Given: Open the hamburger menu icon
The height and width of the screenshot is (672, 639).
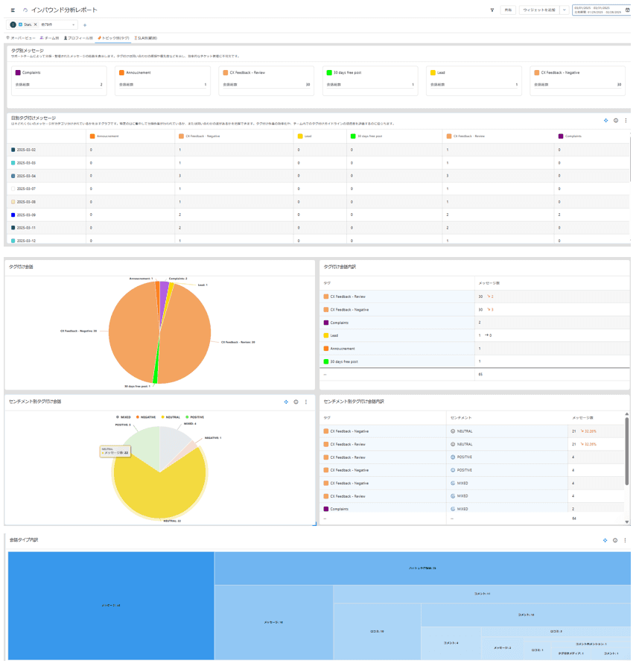Looking at the screenshot, I should coord(13,10).
